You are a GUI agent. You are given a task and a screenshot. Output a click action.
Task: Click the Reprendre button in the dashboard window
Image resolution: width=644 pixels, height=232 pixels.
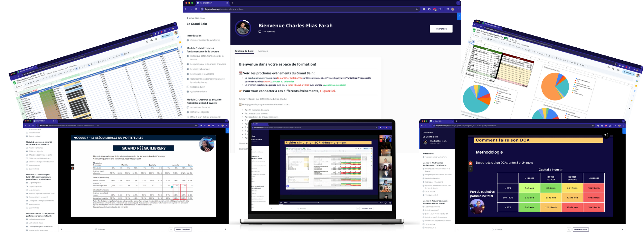coord(441,29)
